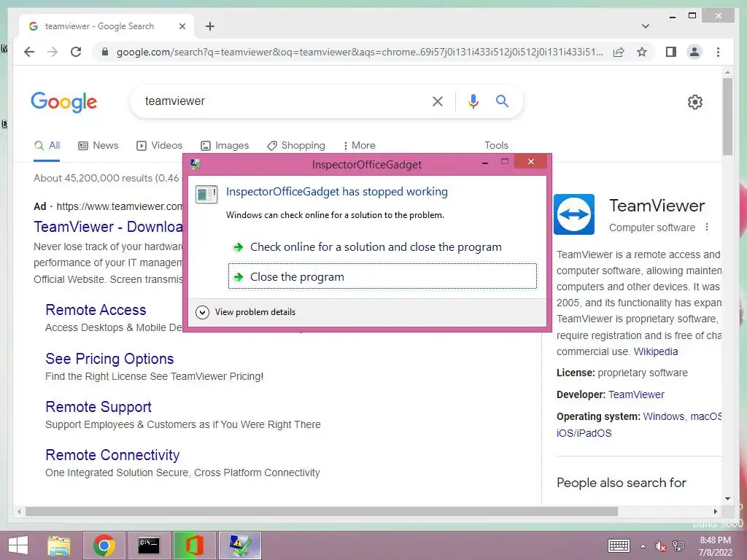Clear the search box with the X

click(438, 101)
